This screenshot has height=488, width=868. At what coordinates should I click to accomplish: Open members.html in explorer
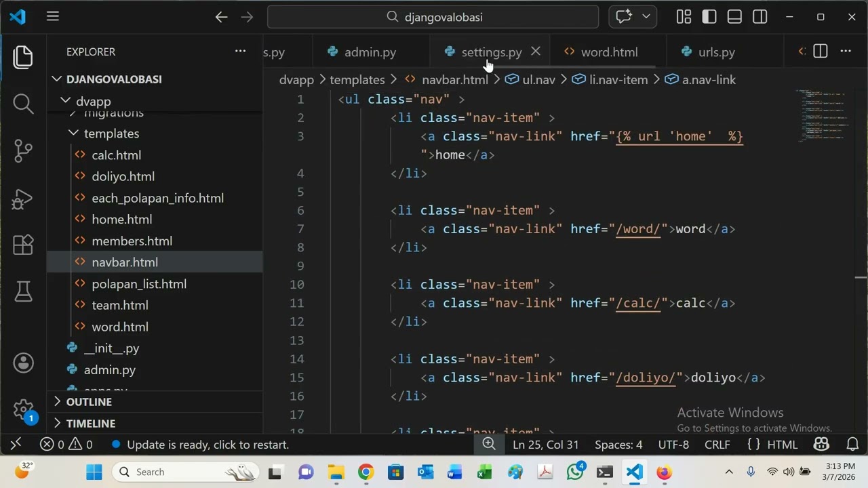(x=155, y=241)
